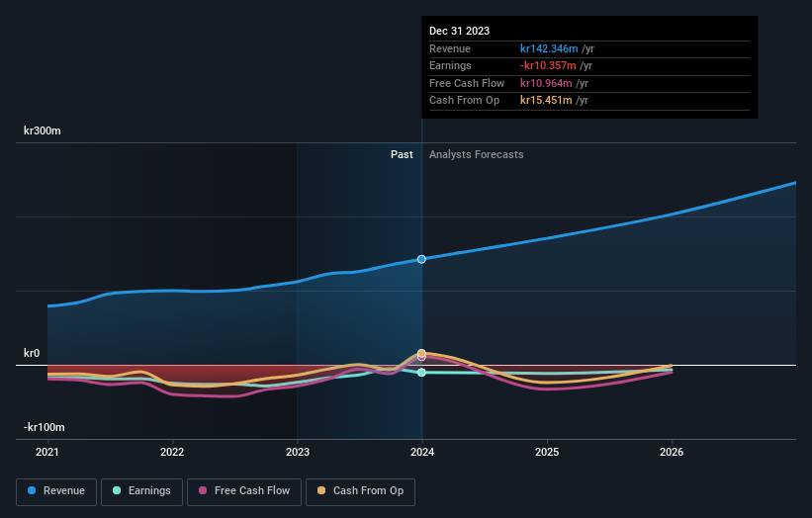Toggle the Revenue legend button
Viewport: 812px width, 518px height.
tap(56, 491)
